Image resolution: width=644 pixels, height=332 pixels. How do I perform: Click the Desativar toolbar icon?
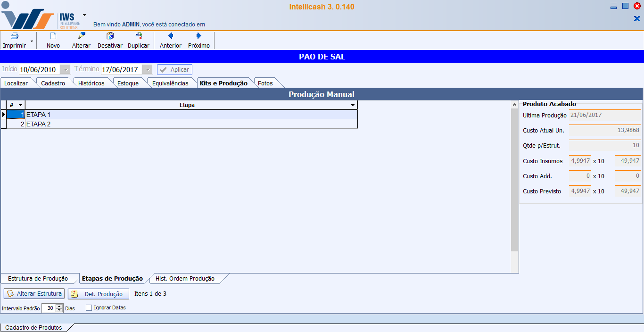click(110, 36)
